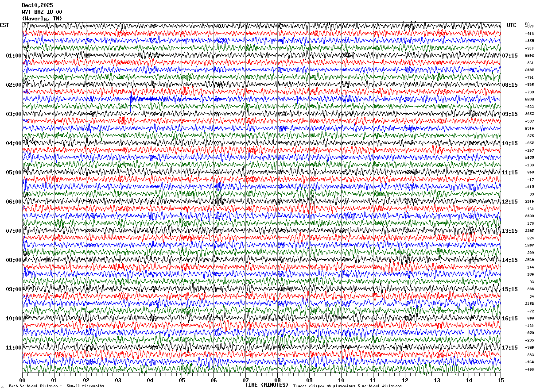
Task: Click the DC offset value -861
Action: 529,63
